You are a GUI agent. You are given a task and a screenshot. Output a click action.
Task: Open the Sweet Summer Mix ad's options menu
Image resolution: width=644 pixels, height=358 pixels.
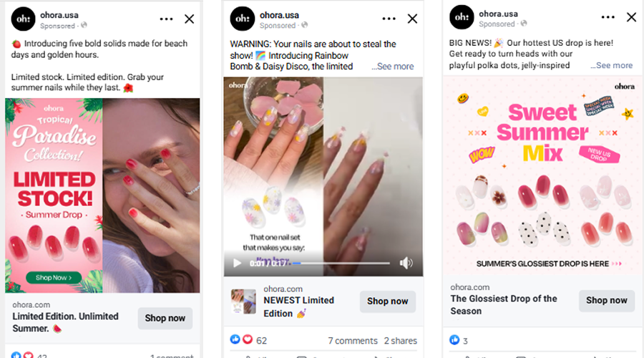coord(608,18)
